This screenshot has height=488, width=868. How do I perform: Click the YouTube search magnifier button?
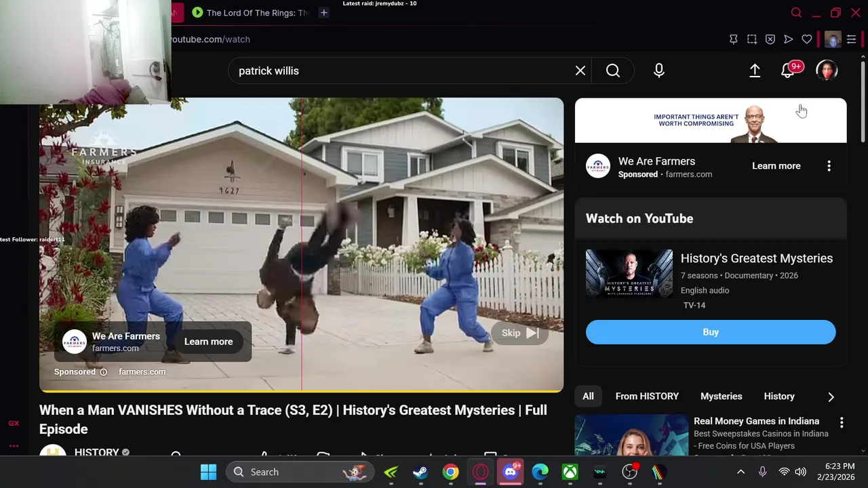(613, 70)
